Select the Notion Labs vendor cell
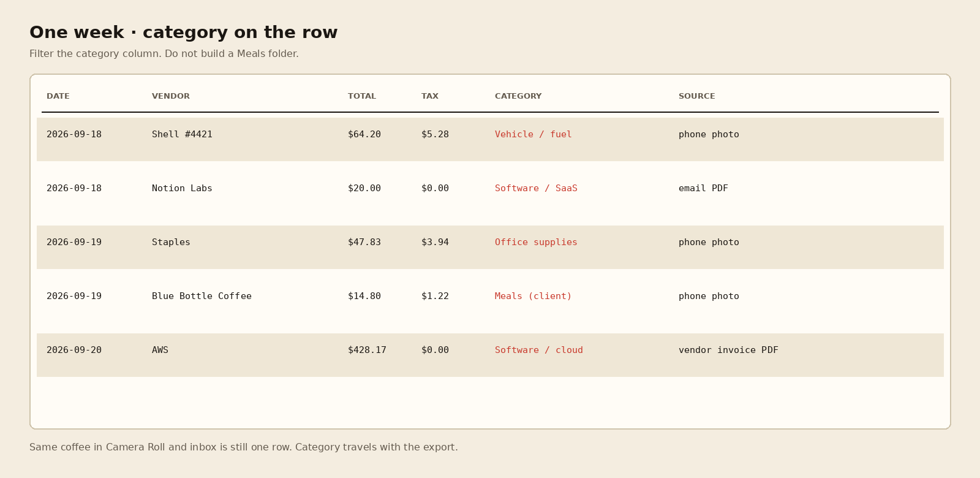 point(182,188)
